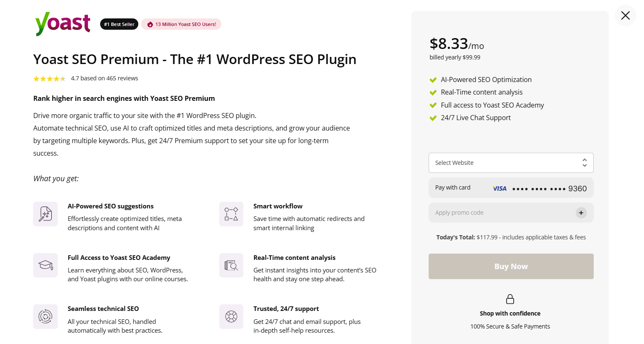Image resolution: width=644 pixels, height=344 pixels.
Task: Open the Select Website dropdown
Action: pyautogui.click(x=511, y=162)
